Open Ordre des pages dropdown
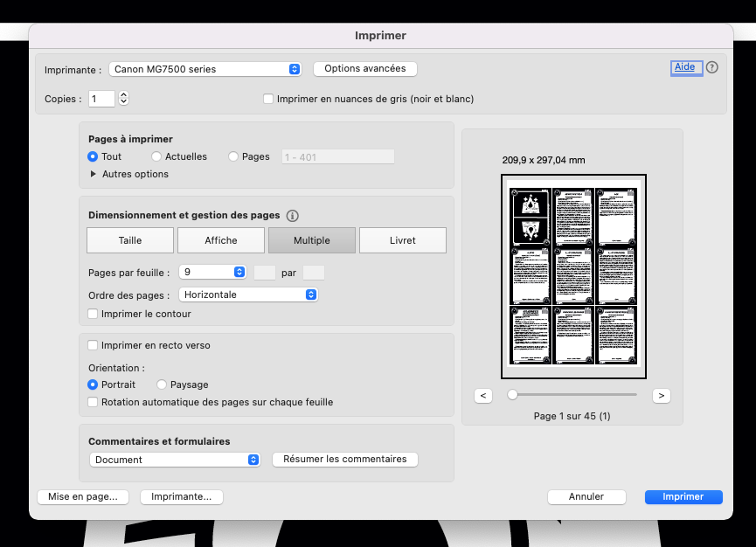 click(x=248, y=294)
